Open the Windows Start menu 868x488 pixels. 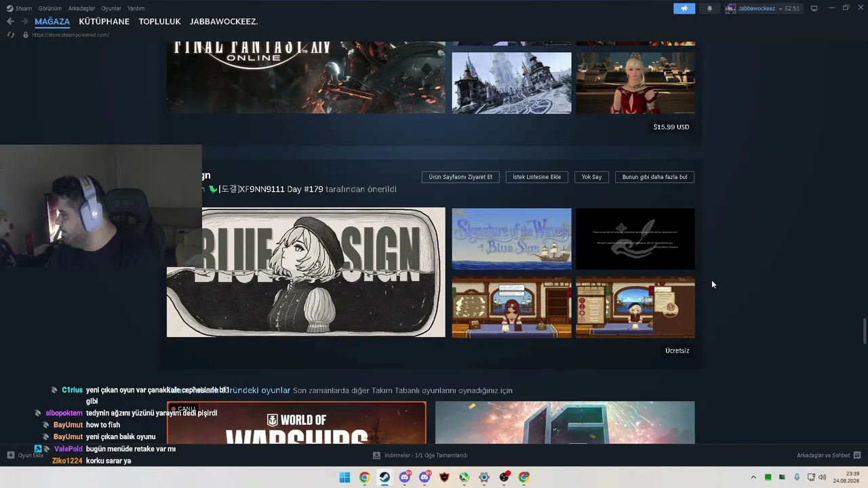pos(344,477)
